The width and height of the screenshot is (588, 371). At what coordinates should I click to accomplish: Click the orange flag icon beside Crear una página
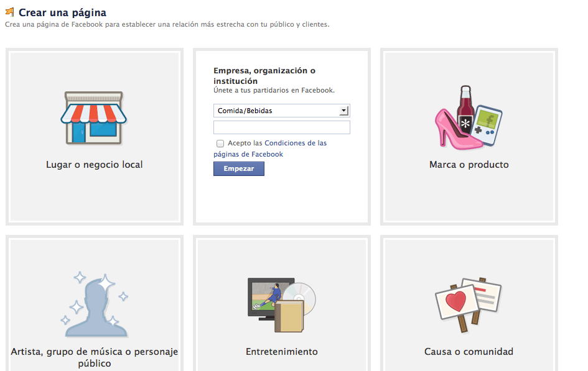pos(10,12)
